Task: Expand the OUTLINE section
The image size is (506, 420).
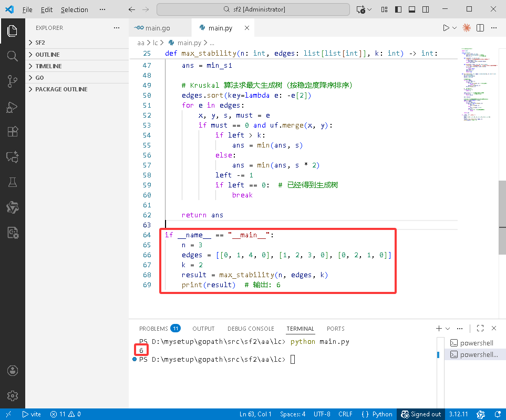Action: click(77, 55)
